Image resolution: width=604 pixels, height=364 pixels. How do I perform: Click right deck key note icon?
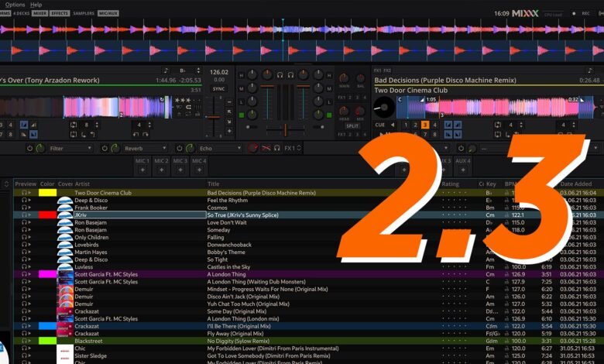point(590,70)
